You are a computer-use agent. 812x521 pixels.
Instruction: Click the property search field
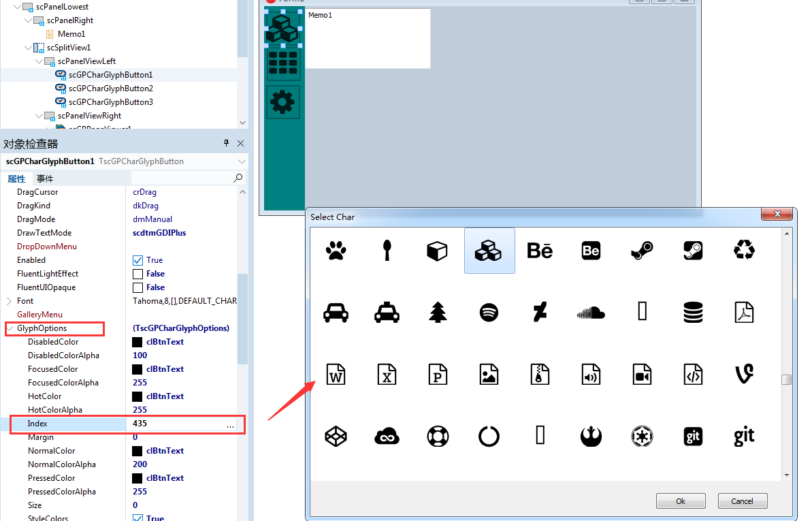click(187, 178)
